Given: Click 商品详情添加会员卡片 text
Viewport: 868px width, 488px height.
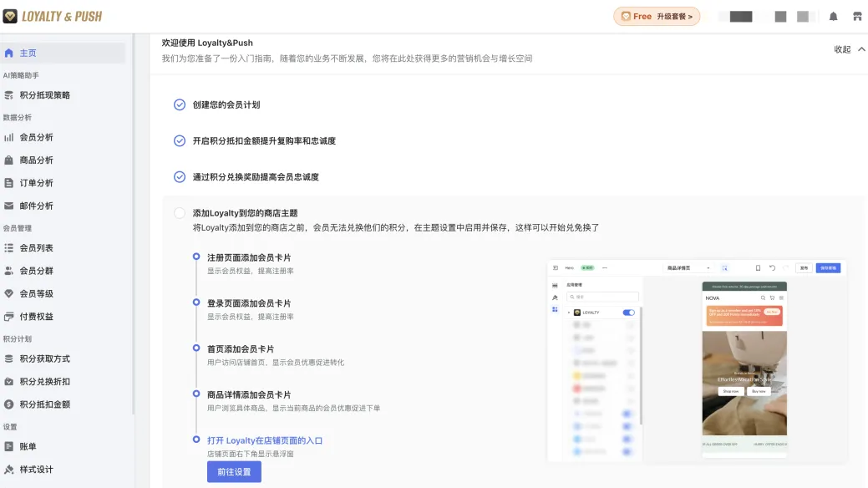Looking at the screenshot, I should click(x=249, y=395).
